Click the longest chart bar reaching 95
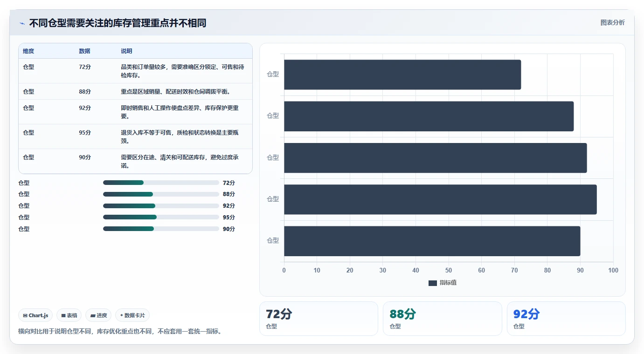644x354 pixels. tap(440, 199)
